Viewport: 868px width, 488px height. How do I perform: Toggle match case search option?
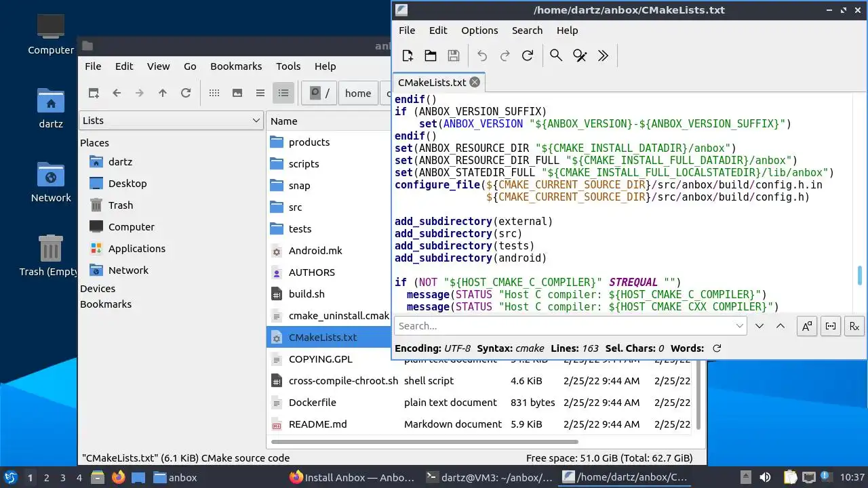pyautogui.click(x=806, y=326)
